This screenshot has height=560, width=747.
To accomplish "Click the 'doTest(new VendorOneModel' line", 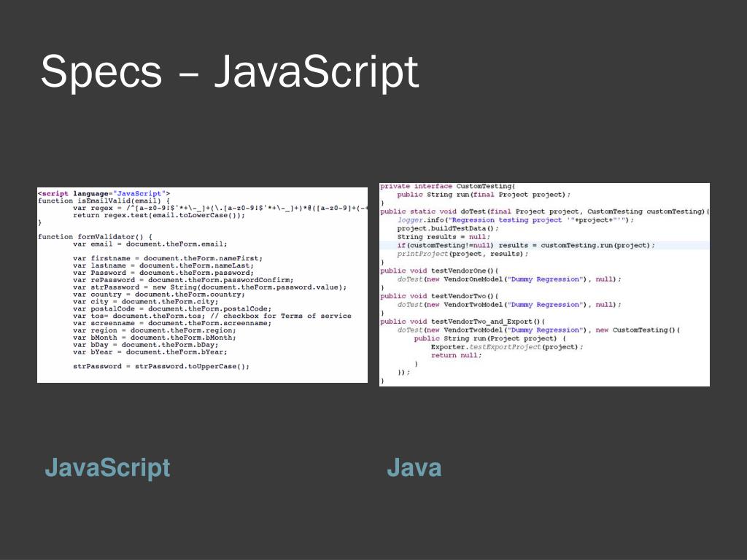I will click(509, 279).
